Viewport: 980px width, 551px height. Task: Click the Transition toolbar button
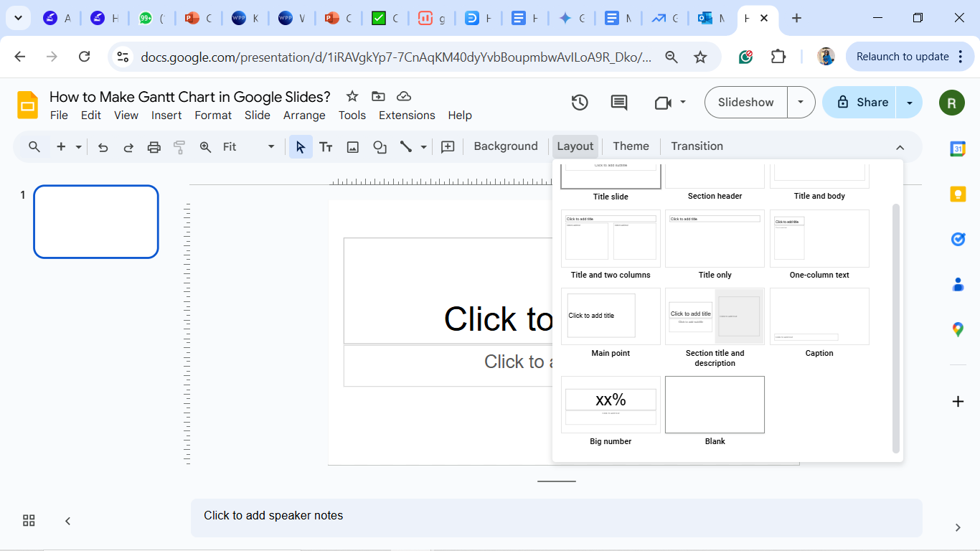coord(697,146)
